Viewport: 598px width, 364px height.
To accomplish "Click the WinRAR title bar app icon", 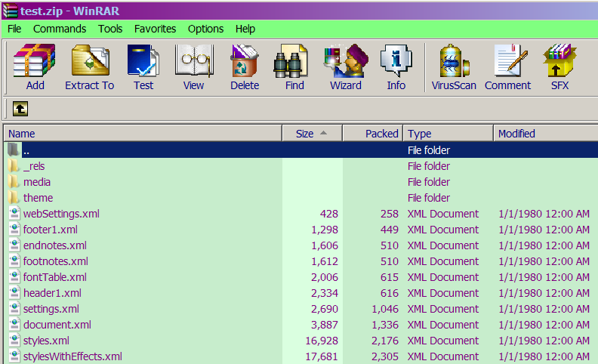I will tap(10, 11).
